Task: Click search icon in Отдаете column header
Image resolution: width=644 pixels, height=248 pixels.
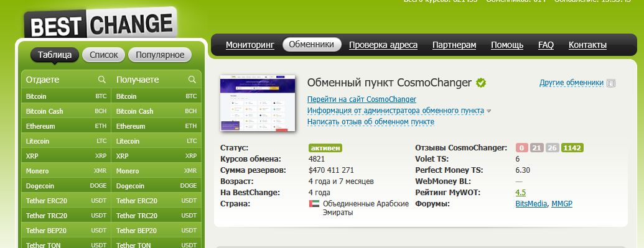Action: click(x=102, y=79)
